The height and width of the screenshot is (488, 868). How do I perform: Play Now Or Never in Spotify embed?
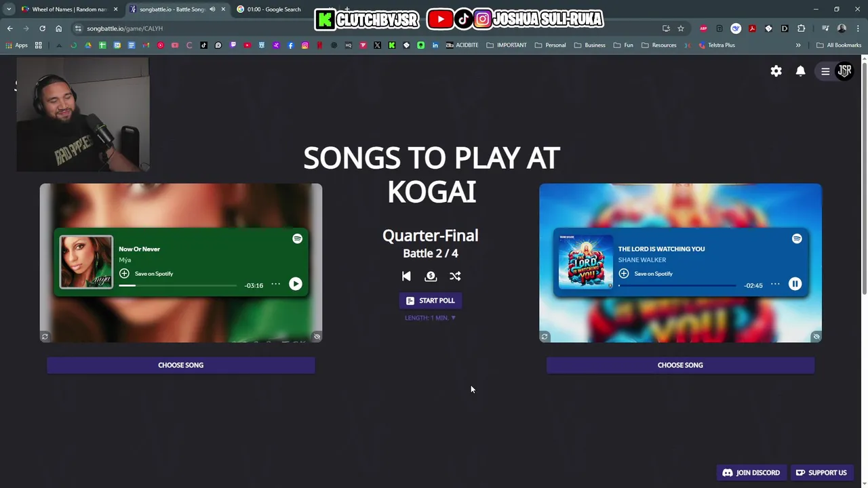(x=296, y=284)
